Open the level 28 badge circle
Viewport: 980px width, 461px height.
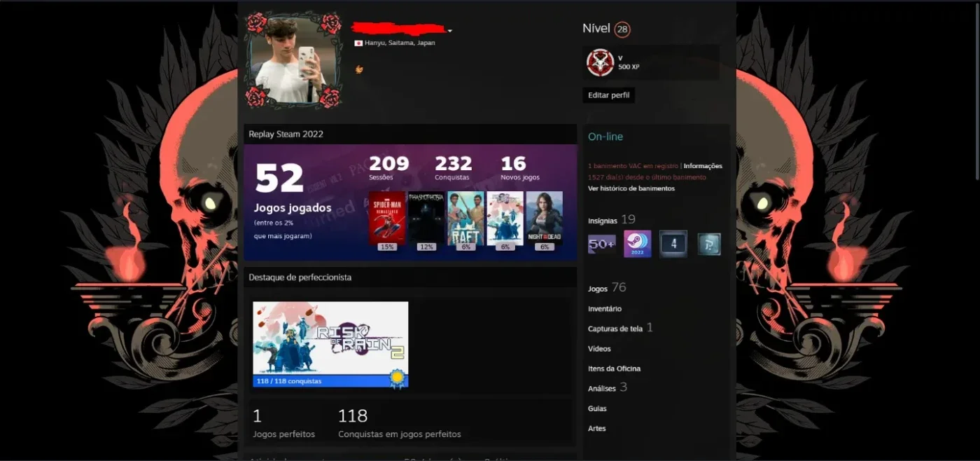click(x=622, y=29)
